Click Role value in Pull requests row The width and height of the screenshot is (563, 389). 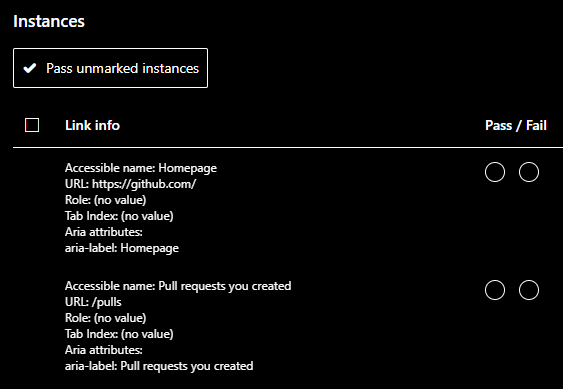click(120, 318)
